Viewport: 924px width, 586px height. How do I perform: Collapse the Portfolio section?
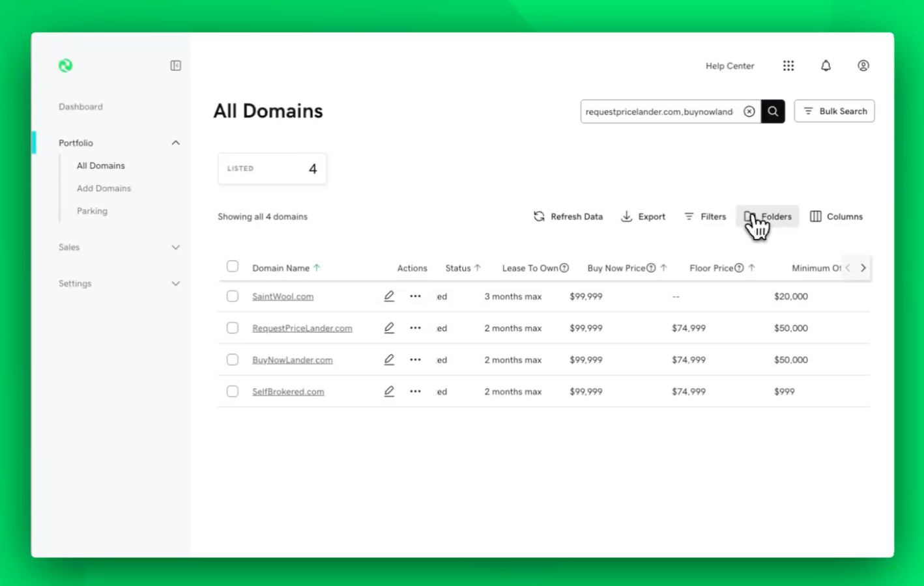tap(175, 143)
